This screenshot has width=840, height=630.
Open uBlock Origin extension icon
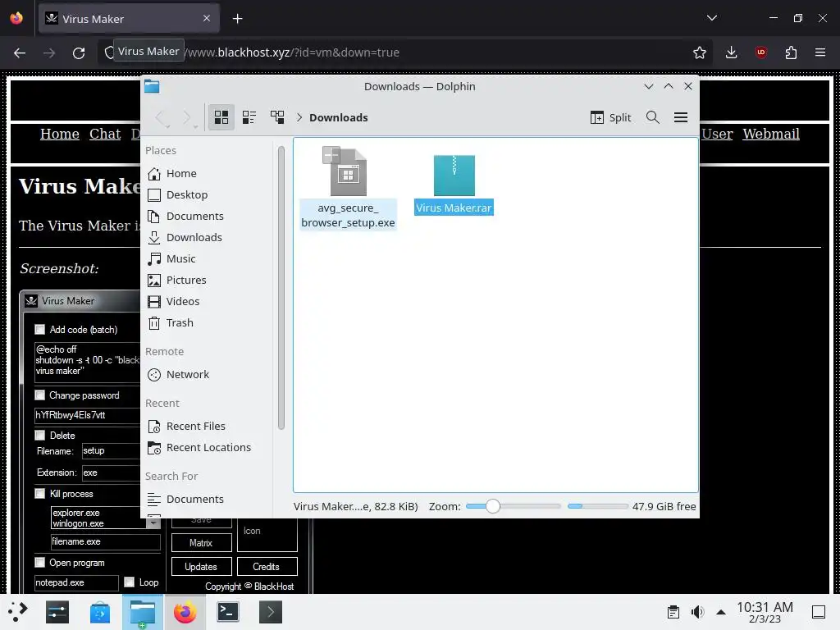click(761, 52)
